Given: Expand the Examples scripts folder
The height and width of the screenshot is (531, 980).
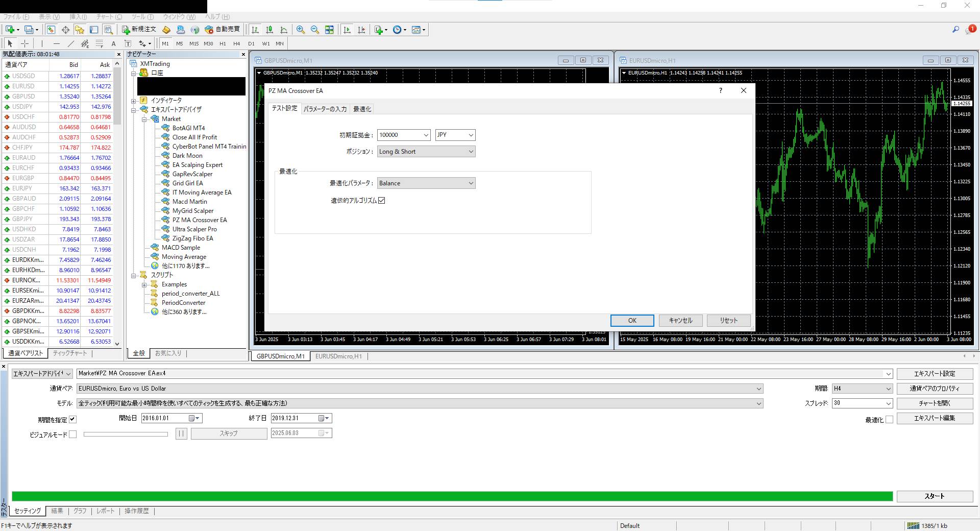Looking at the screenshot, I should pos(144,284).
